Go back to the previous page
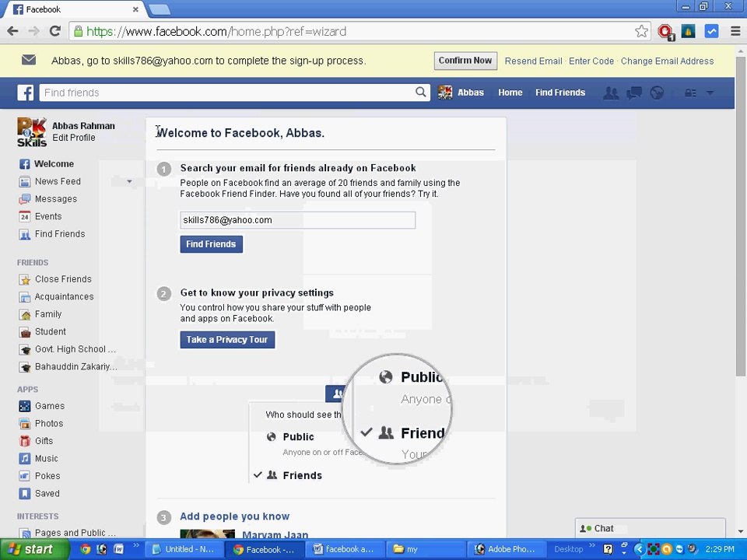This screenshot has width=747, height=560. [x=12, y=31]
